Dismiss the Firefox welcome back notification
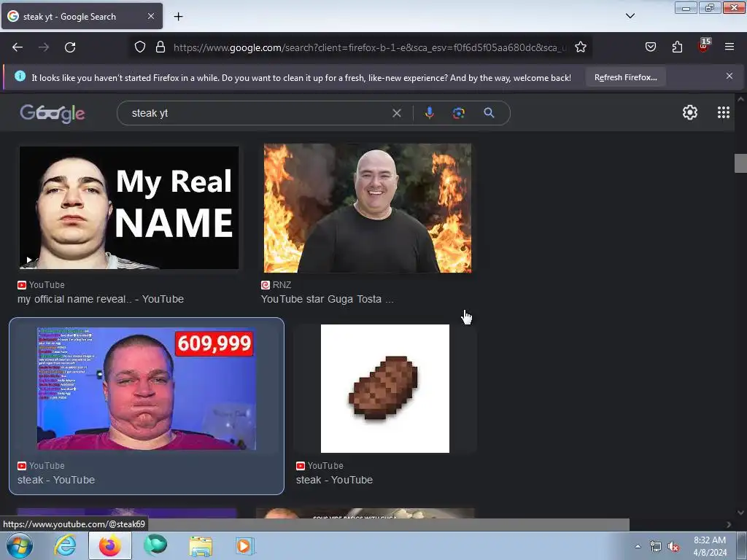This screenshot has width=747, height=560. click(729, 76)
